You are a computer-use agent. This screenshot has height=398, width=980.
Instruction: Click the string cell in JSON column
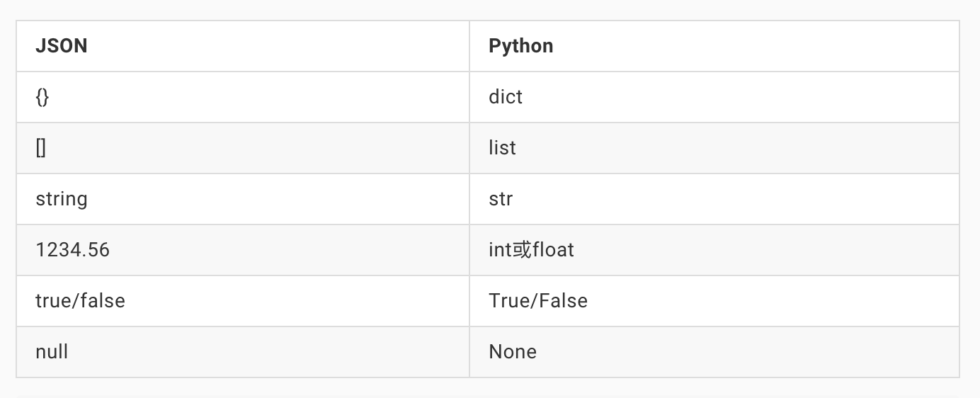[62, 199]
